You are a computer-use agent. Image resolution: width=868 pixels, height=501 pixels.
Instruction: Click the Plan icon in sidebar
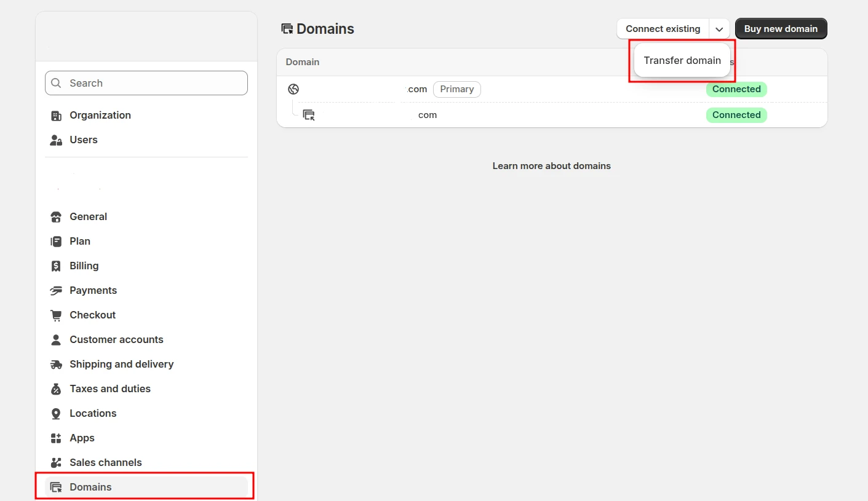point(56,242)
